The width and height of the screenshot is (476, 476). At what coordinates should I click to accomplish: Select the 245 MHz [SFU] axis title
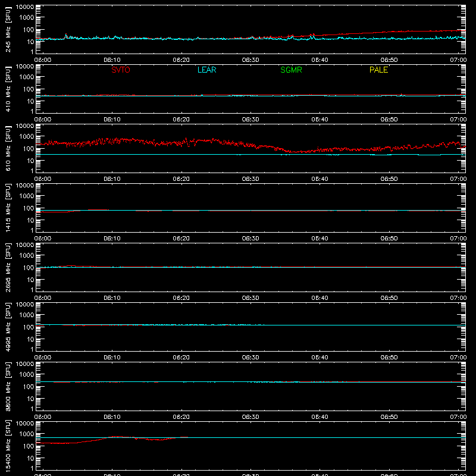(x=8, y=29)
